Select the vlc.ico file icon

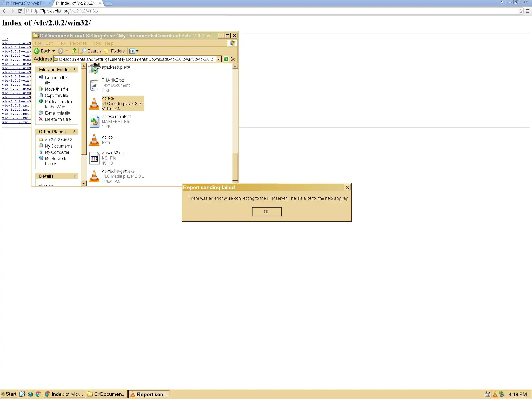tap(94, 140)
